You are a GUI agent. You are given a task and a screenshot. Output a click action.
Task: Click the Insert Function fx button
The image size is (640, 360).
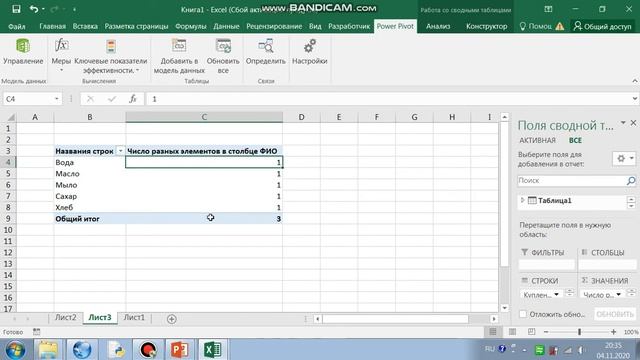(x=133, y=99)
